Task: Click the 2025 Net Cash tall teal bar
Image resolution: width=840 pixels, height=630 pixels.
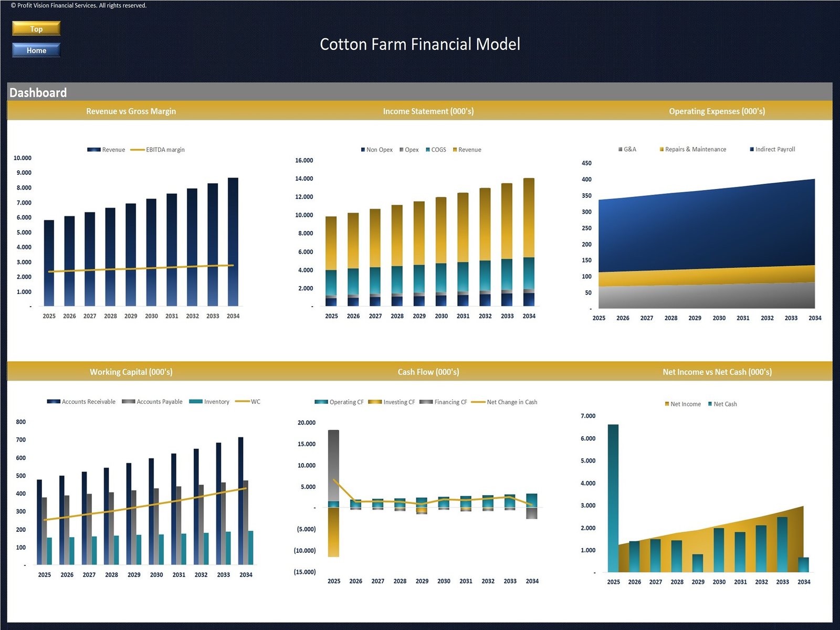Action: 613,498
